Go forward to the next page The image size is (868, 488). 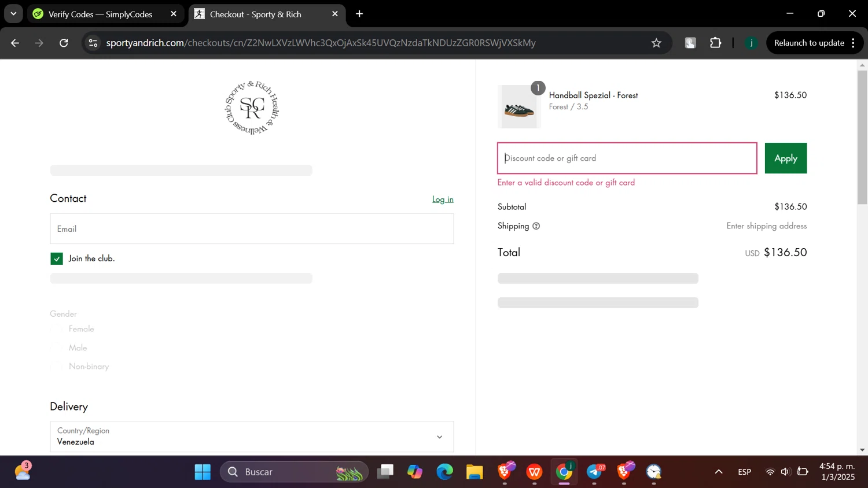pos(39,43)
